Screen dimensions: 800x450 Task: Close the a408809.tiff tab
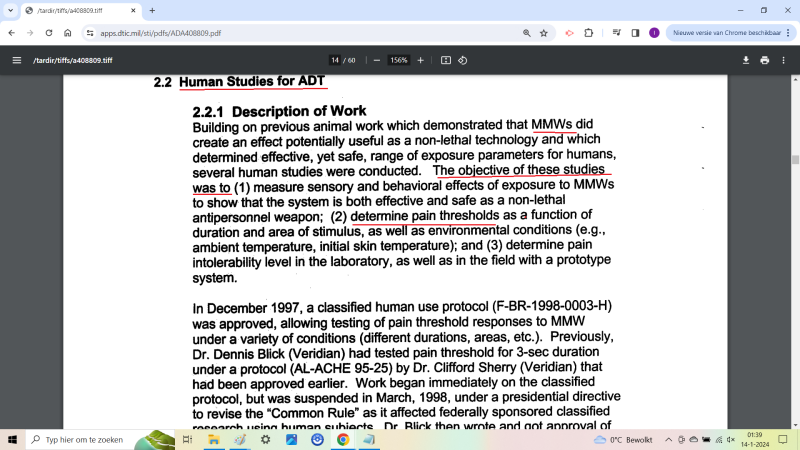(x=133, y=10)
